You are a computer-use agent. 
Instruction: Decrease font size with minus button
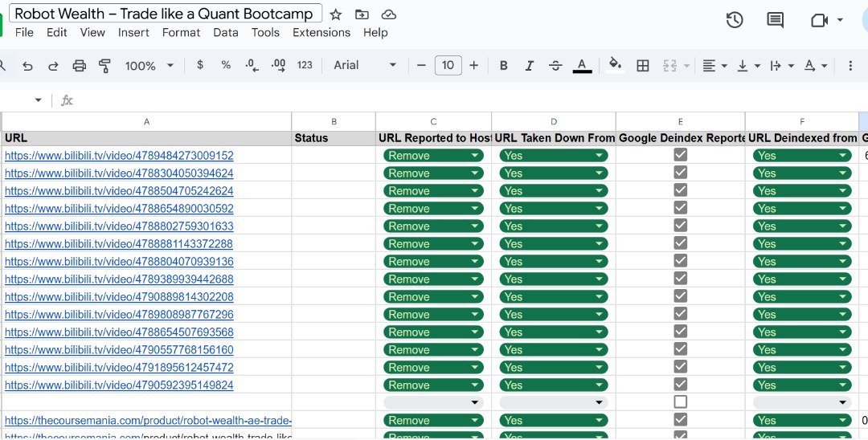(x=421, y=65)
